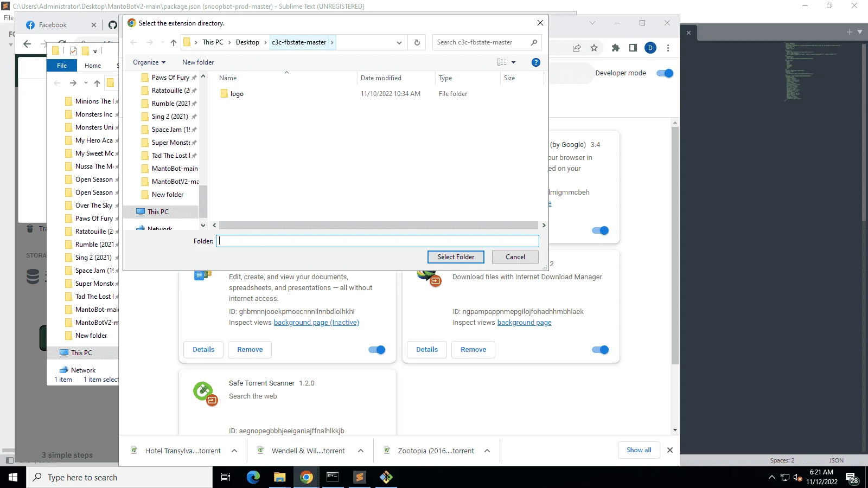Disable the extension with the Inactive background page
Screen dimensions: 868x488
point(377,350)
